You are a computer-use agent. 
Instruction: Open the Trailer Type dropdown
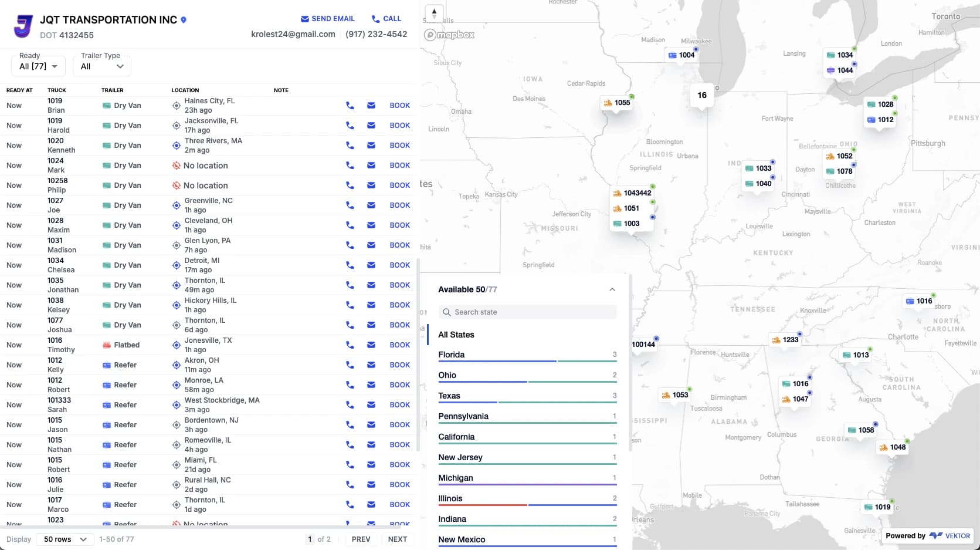tap(102, 66)
